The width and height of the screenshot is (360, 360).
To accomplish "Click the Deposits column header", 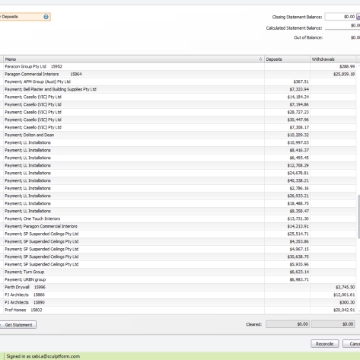I will click(287, 59).
